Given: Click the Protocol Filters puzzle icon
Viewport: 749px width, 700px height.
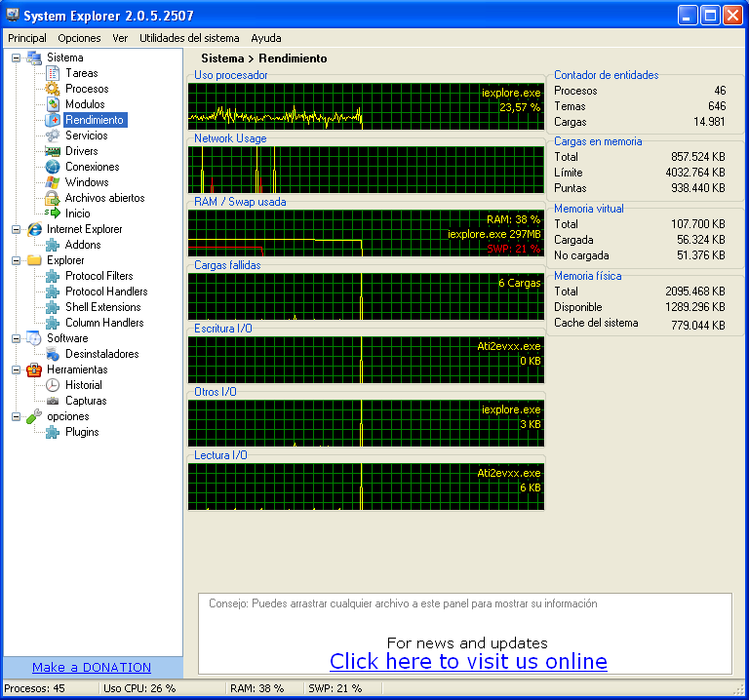Looking at the screenshot, I should (53, 276).
